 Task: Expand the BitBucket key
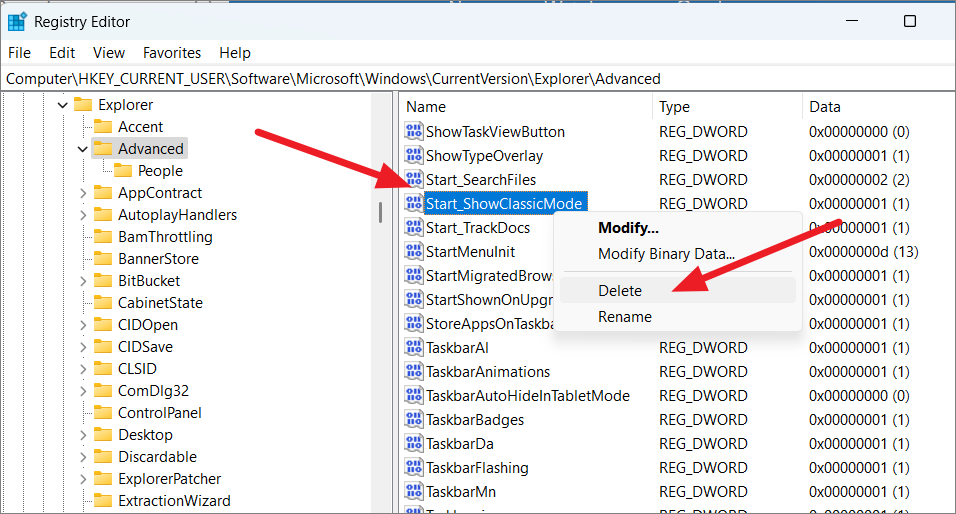click(83, 280)
